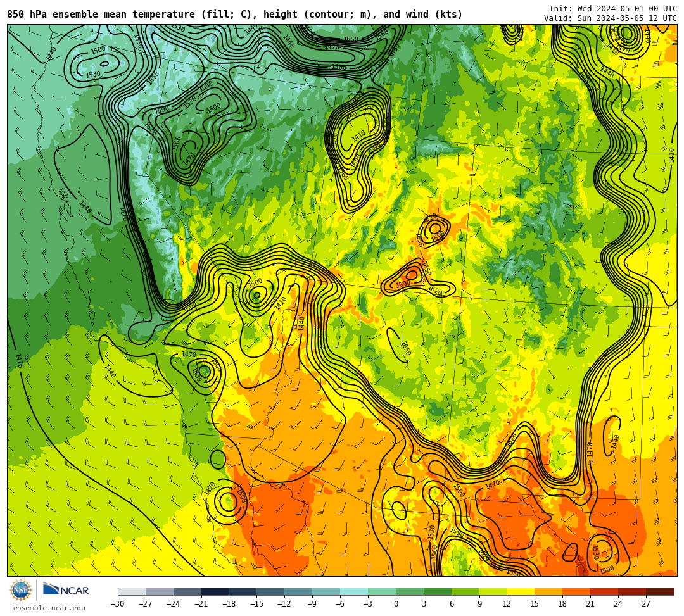Click the -12 colorbar tick label
Viewport: 684px width, 616px height.
coord(285,604)
